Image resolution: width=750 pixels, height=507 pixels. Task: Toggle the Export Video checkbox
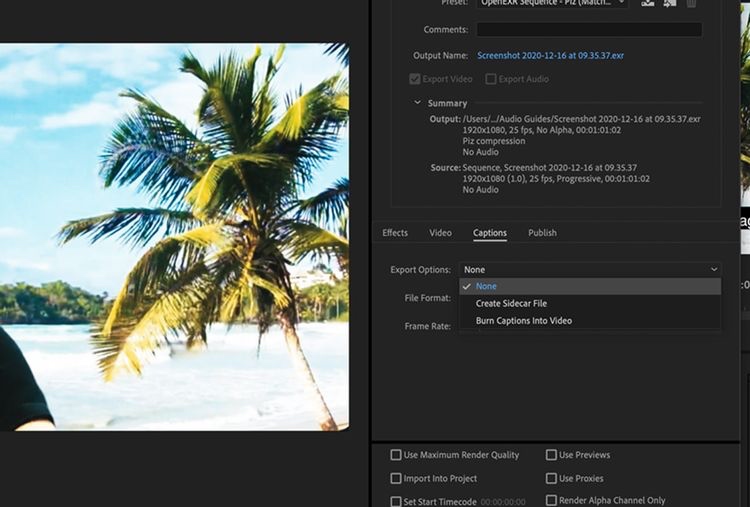coord(415,79)
